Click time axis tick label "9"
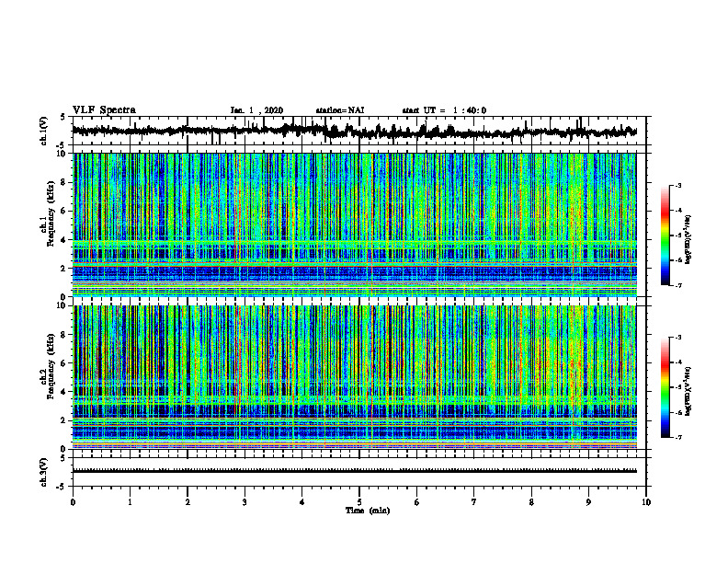Viewport: 728px width, 563px height. (588, 502)
